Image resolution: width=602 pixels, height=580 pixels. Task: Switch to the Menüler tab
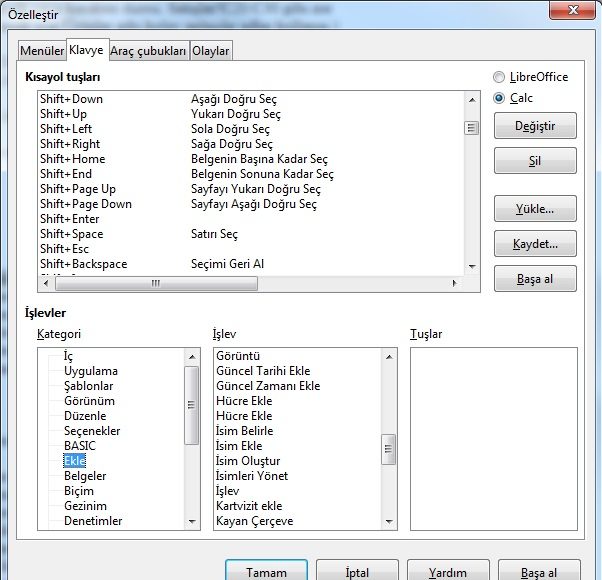coord(42,51)
